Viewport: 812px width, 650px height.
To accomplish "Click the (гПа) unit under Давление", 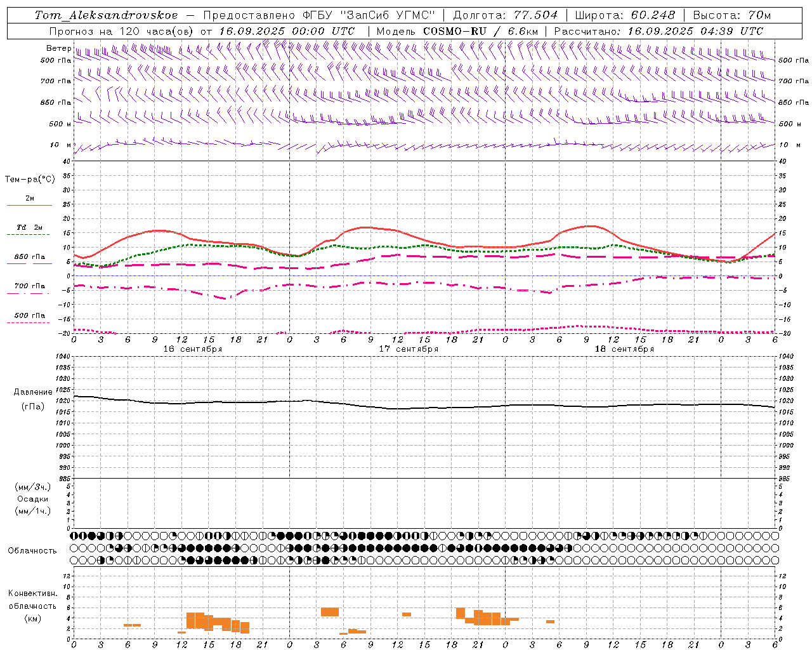I will (x=33, y=407).
